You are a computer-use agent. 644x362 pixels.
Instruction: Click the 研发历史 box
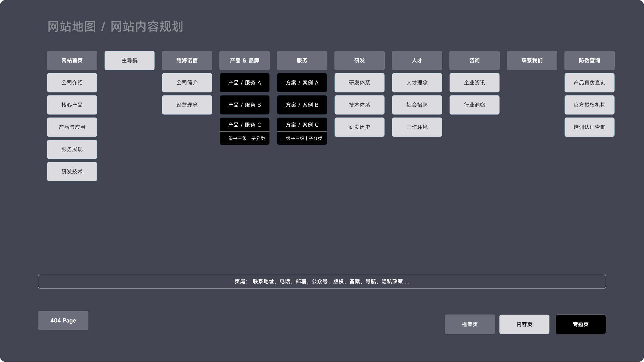[359, 127]
